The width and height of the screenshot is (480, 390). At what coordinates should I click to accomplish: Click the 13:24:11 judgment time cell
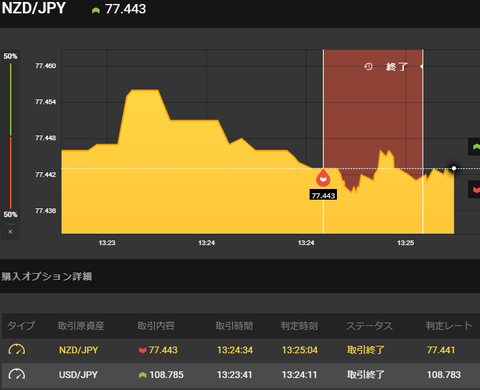pos(299,375)
